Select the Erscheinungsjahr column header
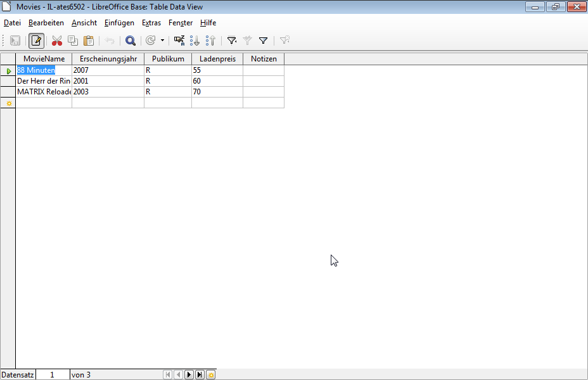 point(108,59)
